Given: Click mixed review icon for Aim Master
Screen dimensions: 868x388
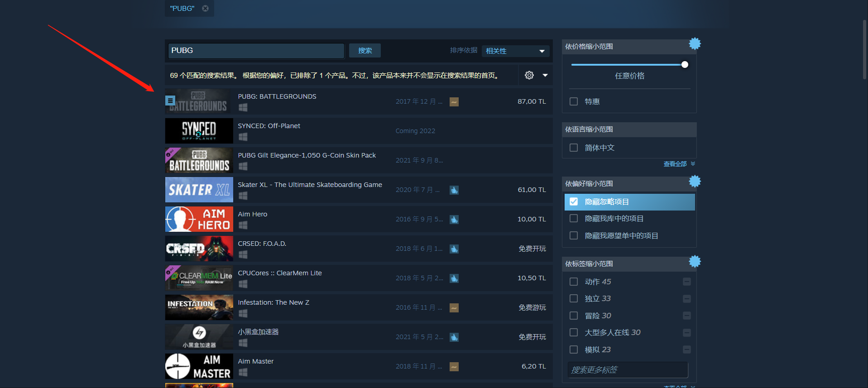Looking at the screenshot, I should pyautogui.click(x=454, y=367).
